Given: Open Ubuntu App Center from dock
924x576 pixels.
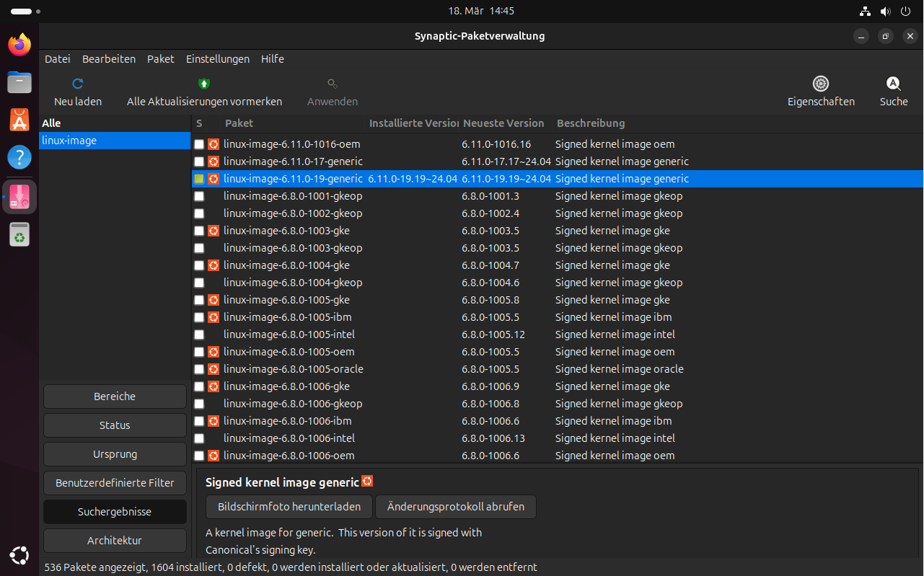Looking at the screenshot, I should 19,120.
